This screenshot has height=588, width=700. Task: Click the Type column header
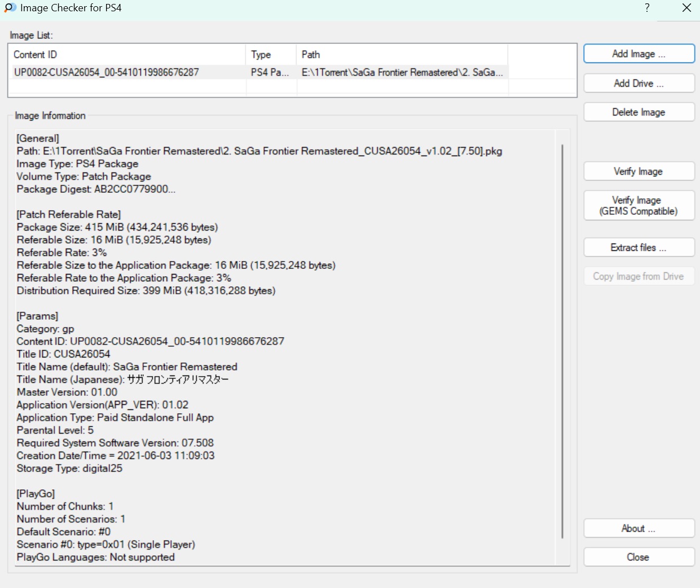tap(271, 55)
